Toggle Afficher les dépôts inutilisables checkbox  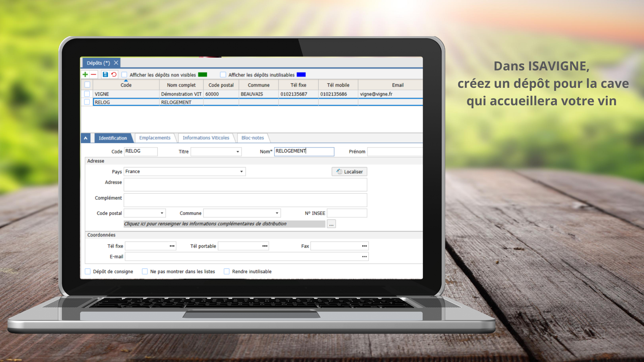(223, 75)
